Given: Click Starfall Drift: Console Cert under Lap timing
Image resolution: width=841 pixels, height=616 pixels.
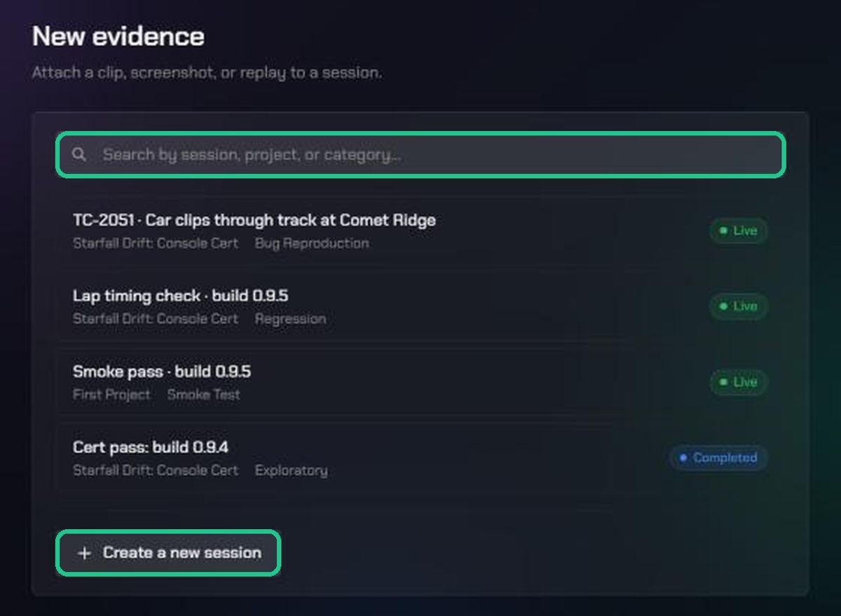Looking at the screenshot, I should point(156,319).
